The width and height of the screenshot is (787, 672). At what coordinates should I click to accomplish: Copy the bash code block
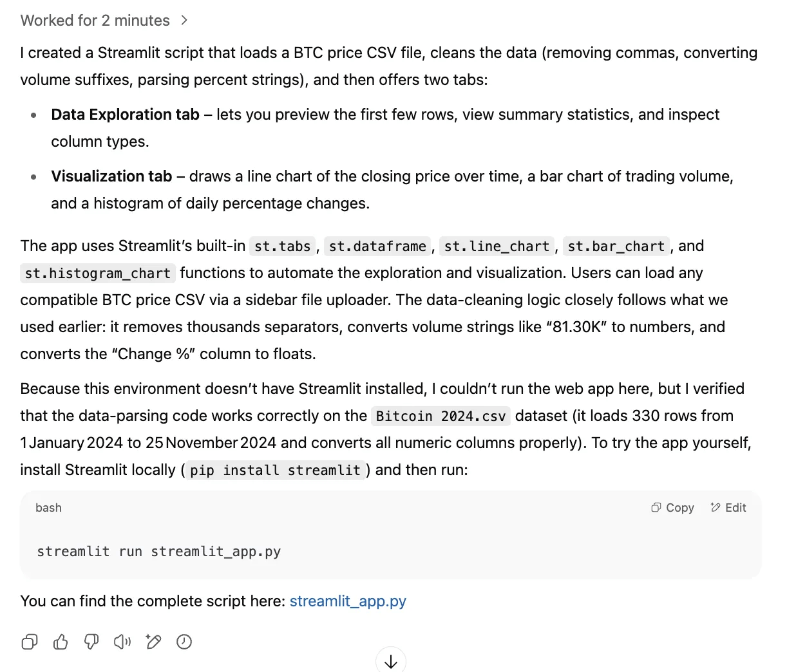click(672, 508)
